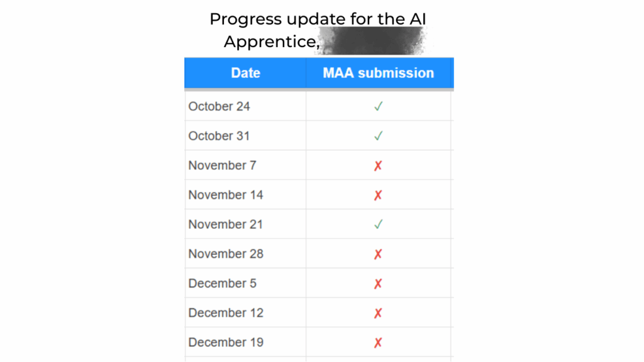The image size is (644, 362).
Task: Click the Progress update title text
Action: pos(318,19)
